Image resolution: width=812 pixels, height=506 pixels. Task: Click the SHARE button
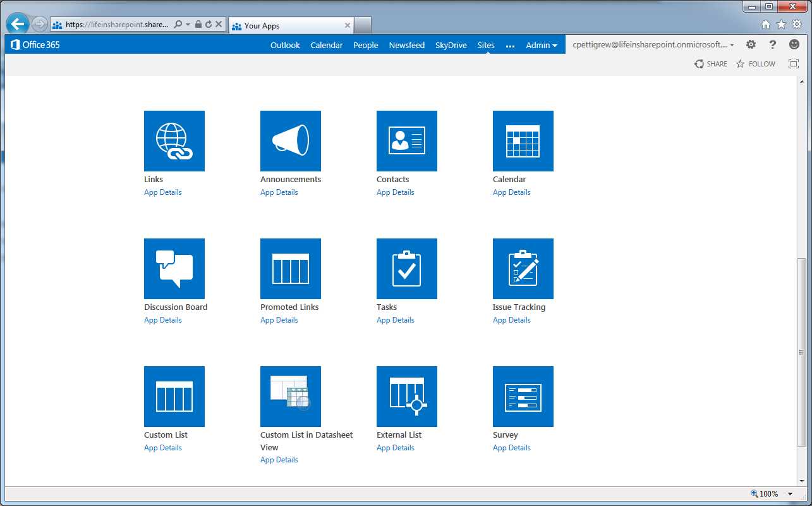[711, 63]
